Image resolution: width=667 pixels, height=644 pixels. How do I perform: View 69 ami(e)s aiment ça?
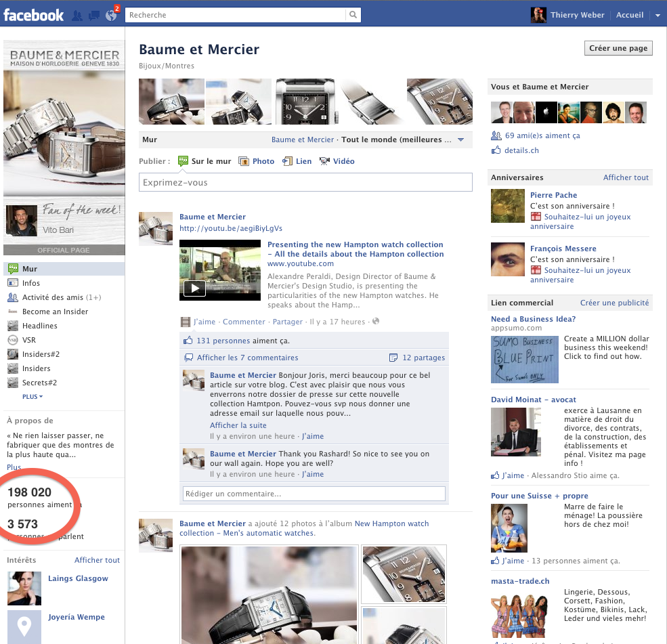coord(542,135)
